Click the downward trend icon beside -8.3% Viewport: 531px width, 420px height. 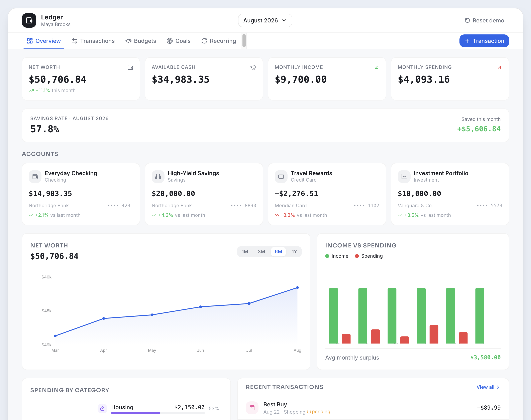[x=277, y=215]
